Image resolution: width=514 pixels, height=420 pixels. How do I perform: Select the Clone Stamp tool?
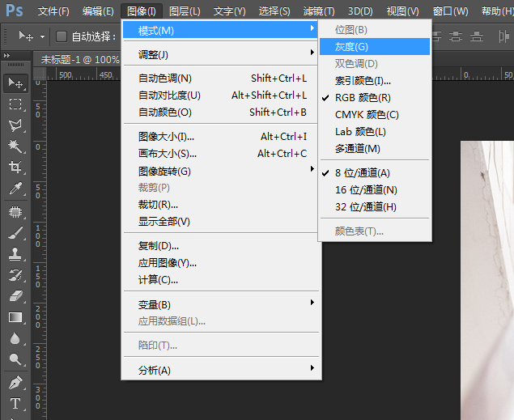15,253
